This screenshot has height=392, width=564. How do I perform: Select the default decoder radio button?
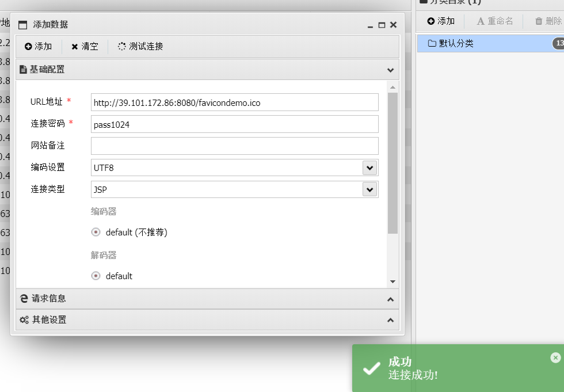tap(96, 276)
